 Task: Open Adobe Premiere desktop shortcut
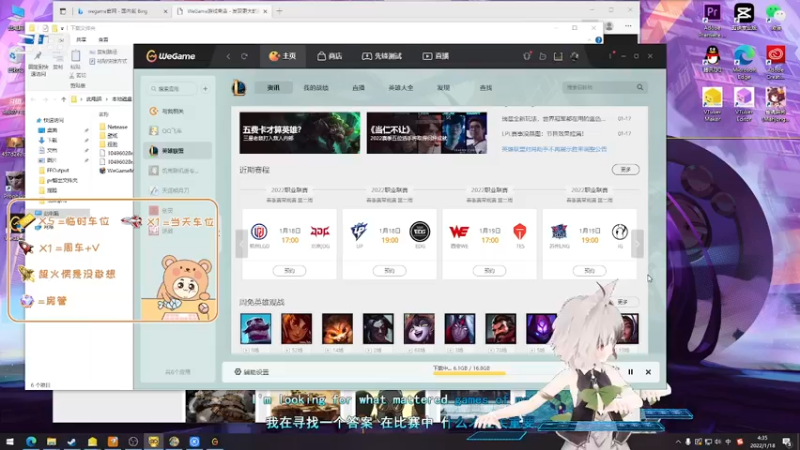point(712,20)
